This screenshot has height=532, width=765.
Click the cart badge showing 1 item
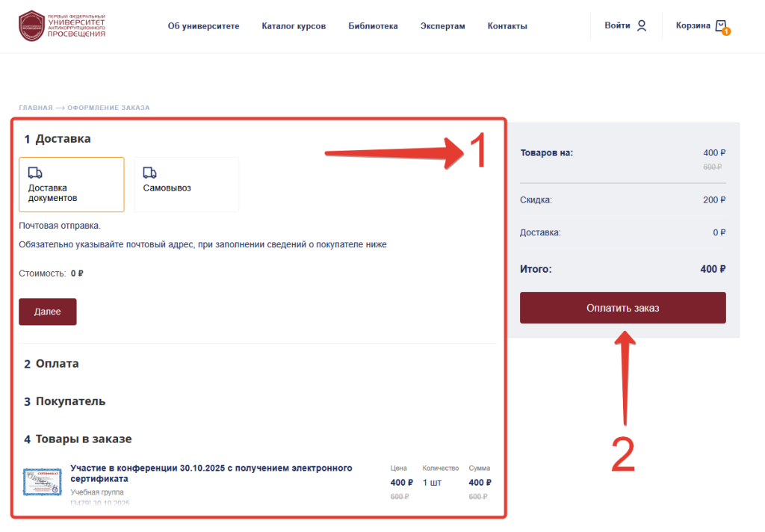[x=726, y=32]
